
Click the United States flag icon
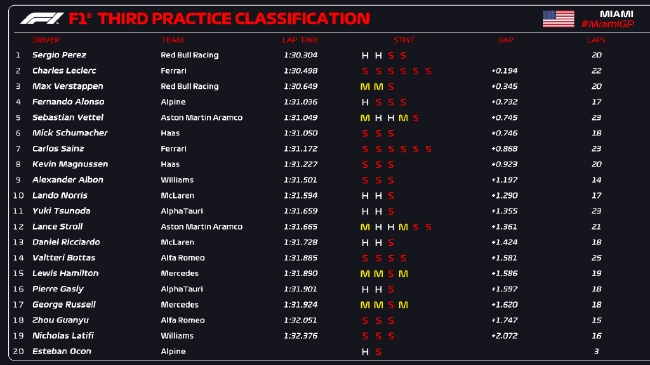[558, 19]
